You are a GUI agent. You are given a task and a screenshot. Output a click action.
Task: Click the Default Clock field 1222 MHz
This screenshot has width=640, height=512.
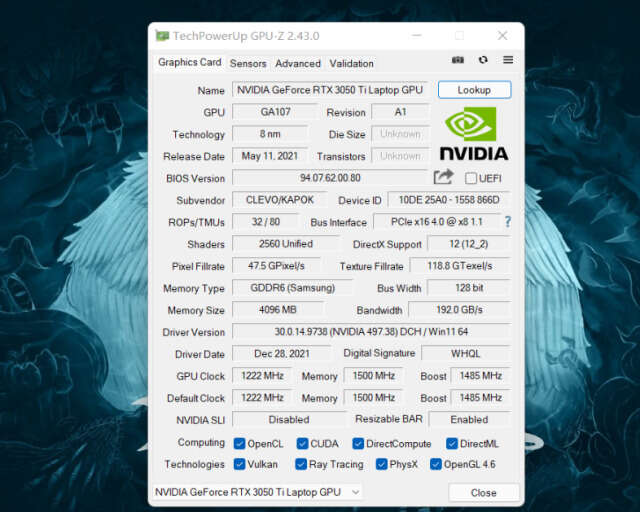[262, 398]
